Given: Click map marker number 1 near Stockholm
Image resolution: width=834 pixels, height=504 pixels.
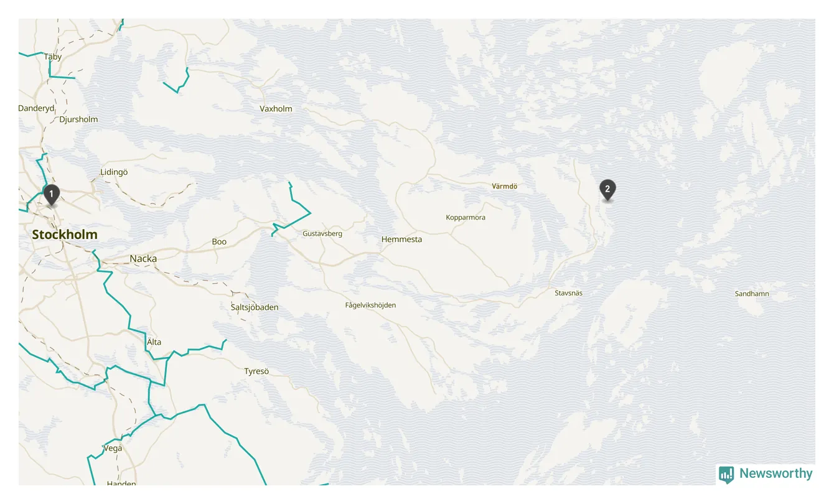Looking at the screenshot, I should (52, 195).
